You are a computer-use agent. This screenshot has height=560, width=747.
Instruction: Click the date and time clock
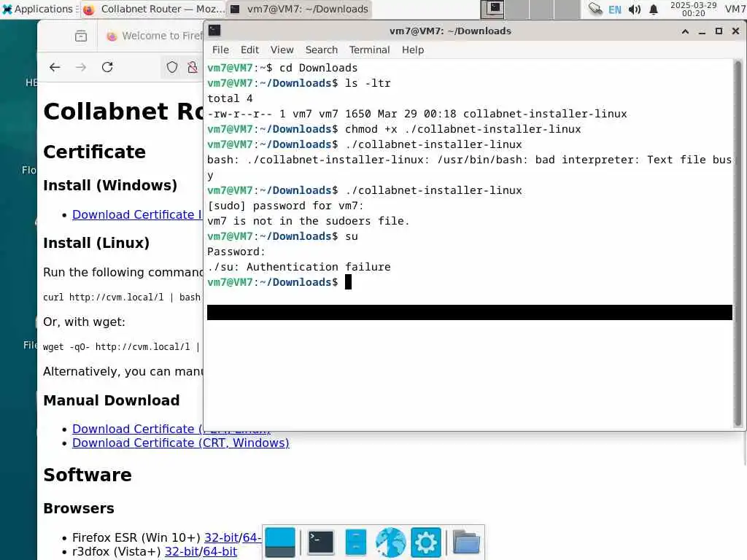(693, 9)
